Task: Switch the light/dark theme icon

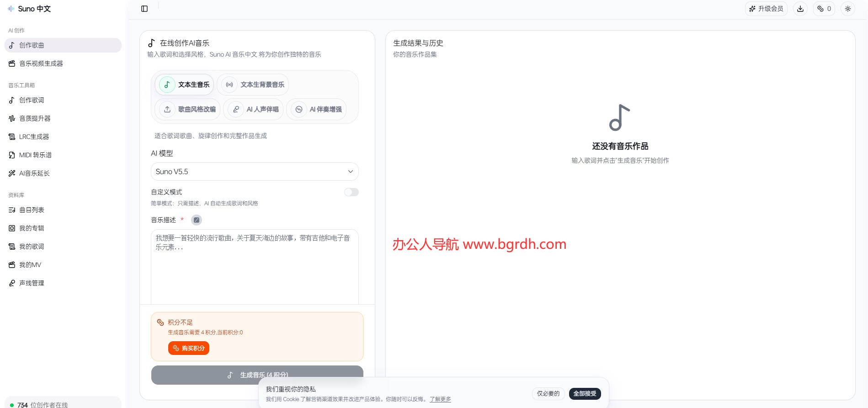Action: click(x=848, y=9)
